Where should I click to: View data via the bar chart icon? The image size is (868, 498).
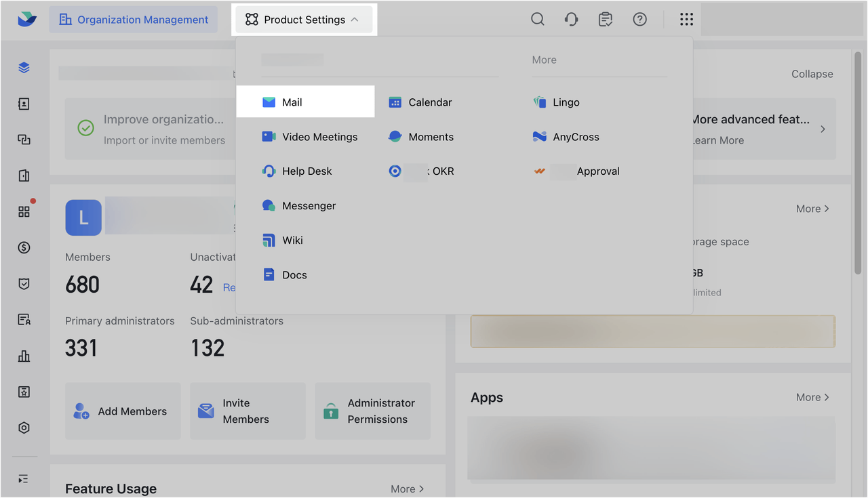coord(24,355)
